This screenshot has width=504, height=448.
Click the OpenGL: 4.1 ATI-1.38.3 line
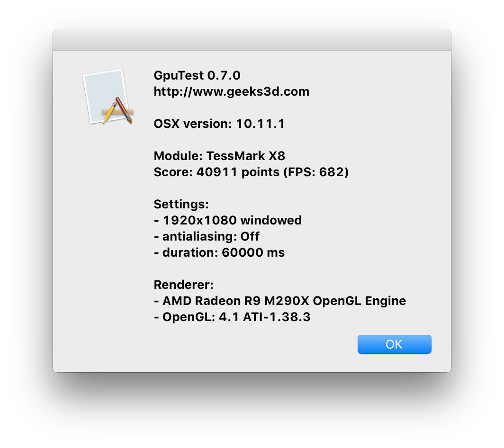coord(232,317)
